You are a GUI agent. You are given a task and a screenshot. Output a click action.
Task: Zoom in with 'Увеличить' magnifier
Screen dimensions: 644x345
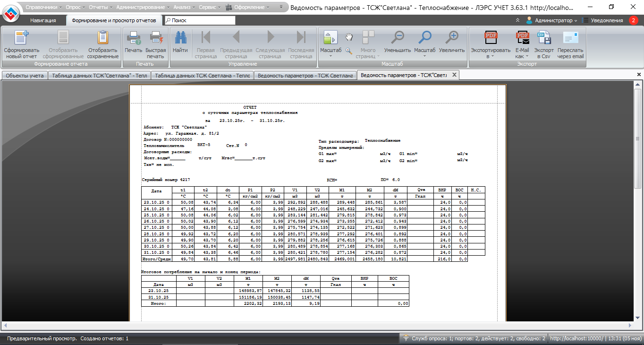coord(452,38)
